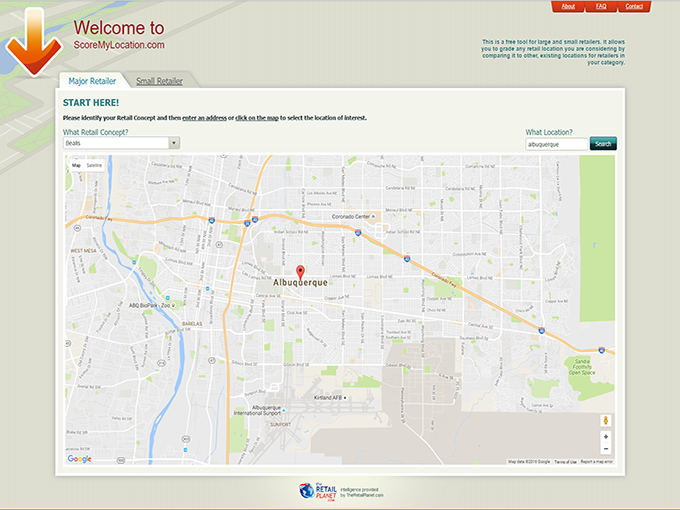Follow the 'enter an address' link

pyautogui.click(x=204, y=118)
